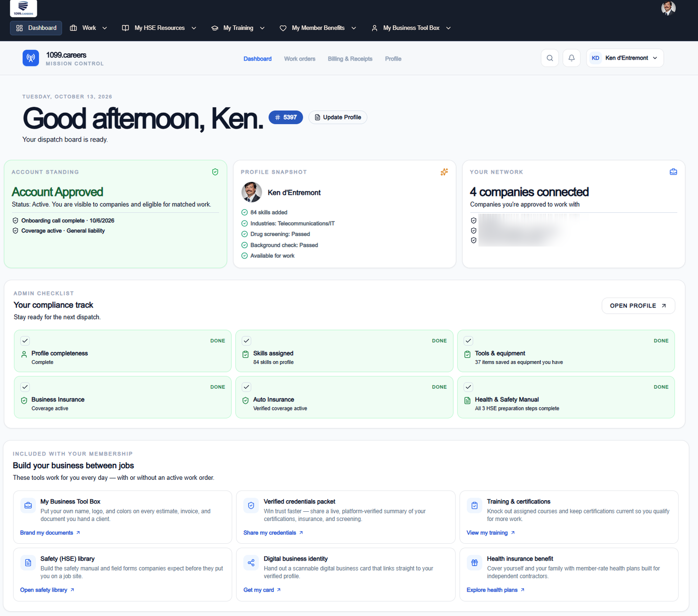698x616 pixels.
Task: Click the Your Network briefcase icon
Action: pos(673,172)
